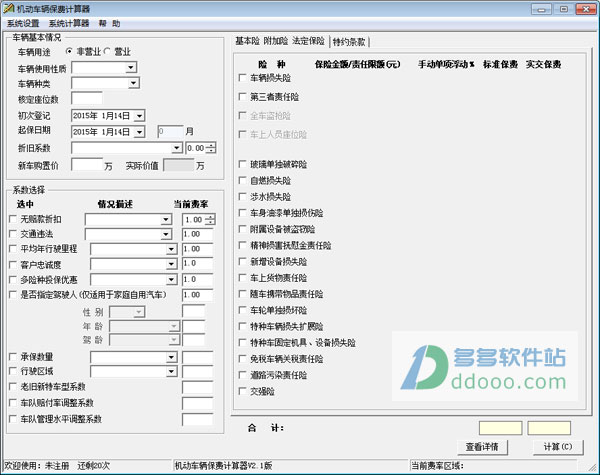Enable 道路污染责任险 insurance
Screen dimensions: 600x475
[242, 375]
